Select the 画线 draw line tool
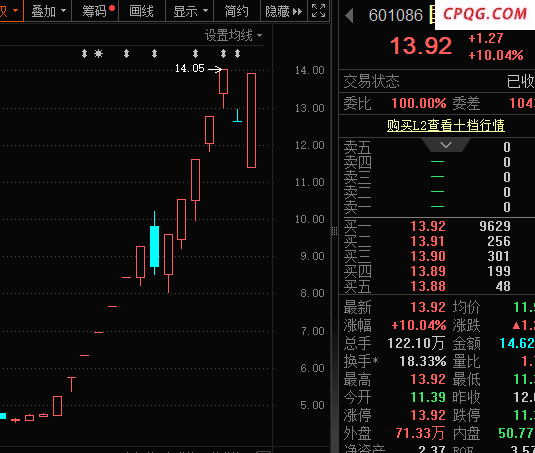The height and width of the screenshot is (453, 535). (x=142, y=11)
